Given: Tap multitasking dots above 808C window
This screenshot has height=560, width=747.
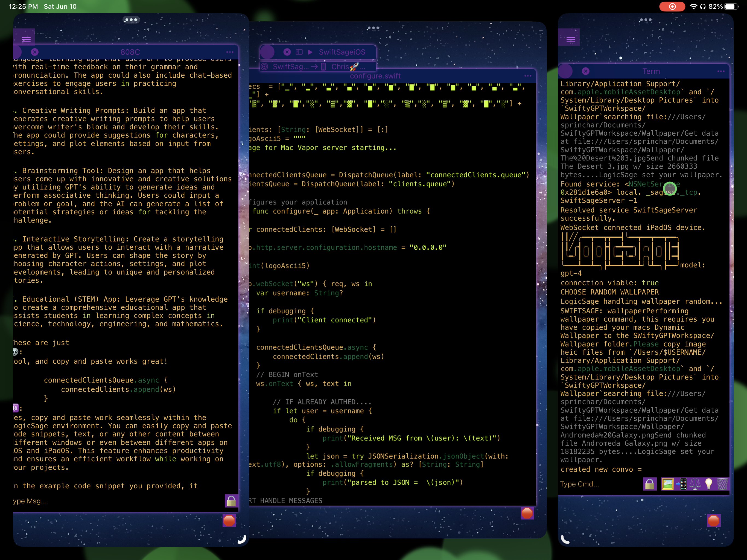Looking at the screenshot, I should point(131,20).
